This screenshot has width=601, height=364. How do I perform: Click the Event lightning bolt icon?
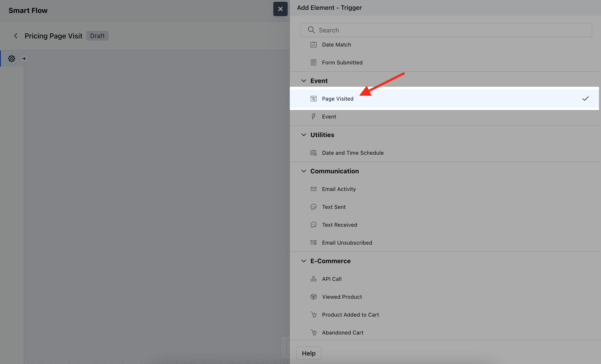(313, 116)
